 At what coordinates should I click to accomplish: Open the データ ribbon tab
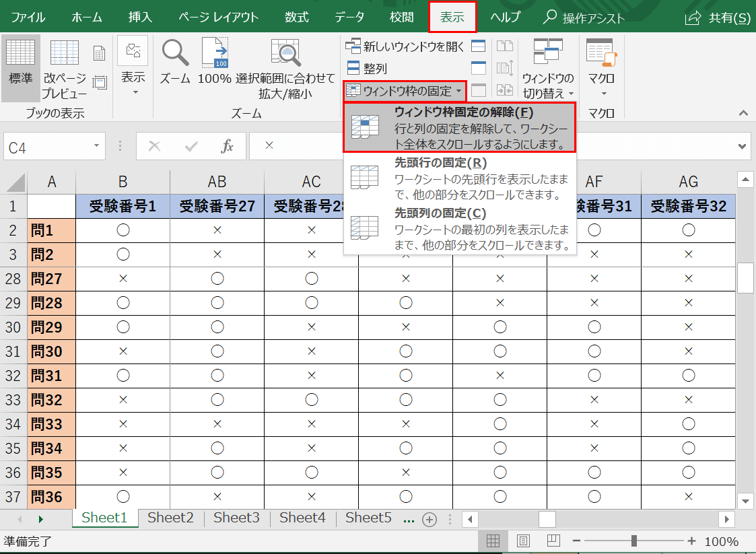click(349, 18)
